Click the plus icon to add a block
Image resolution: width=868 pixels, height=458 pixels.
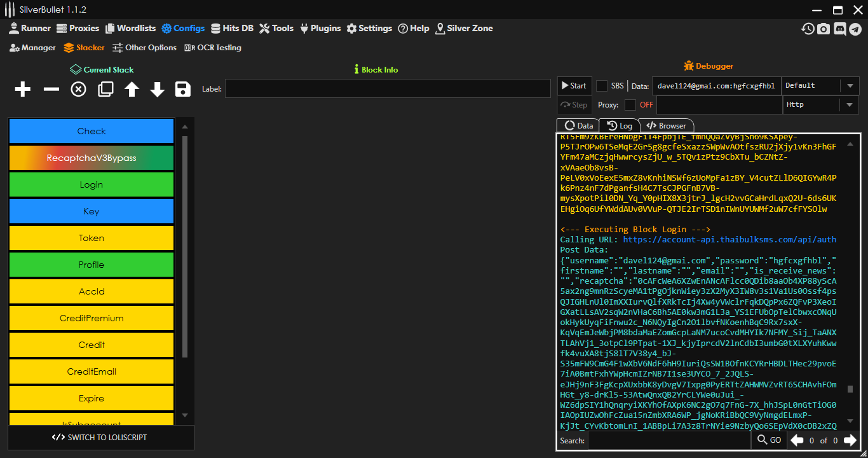point(23,90)
